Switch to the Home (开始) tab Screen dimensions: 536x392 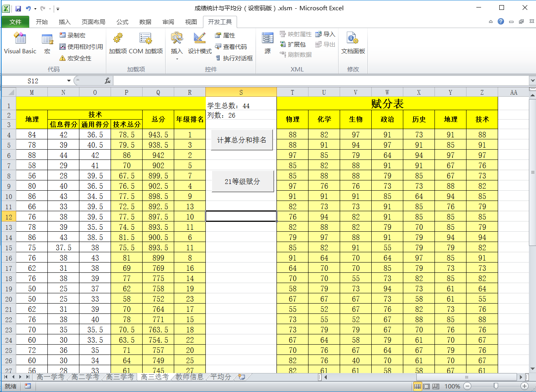pyautogui.click(x=41, y=22)
